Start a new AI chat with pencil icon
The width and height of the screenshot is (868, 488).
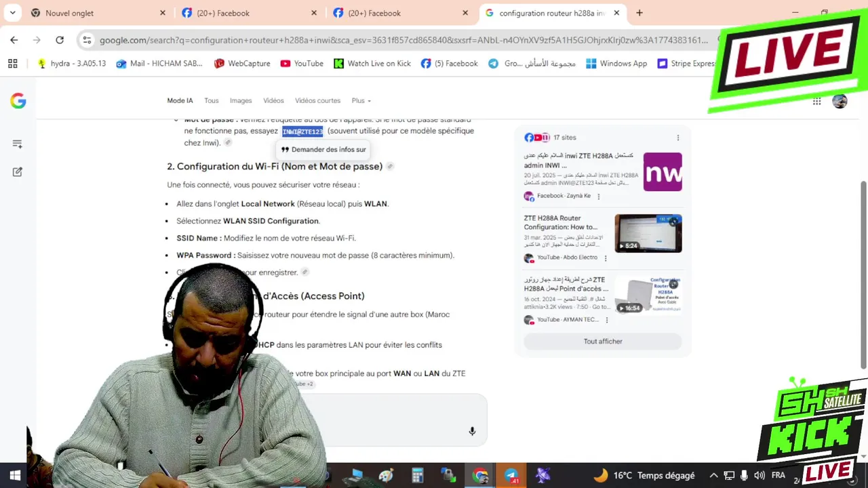coord(18,172)
